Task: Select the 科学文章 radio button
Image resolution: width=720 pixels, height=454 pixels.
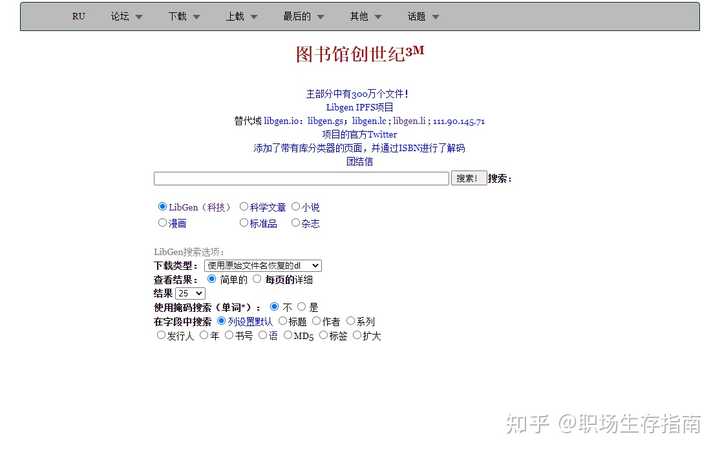Action: (244, 207)
